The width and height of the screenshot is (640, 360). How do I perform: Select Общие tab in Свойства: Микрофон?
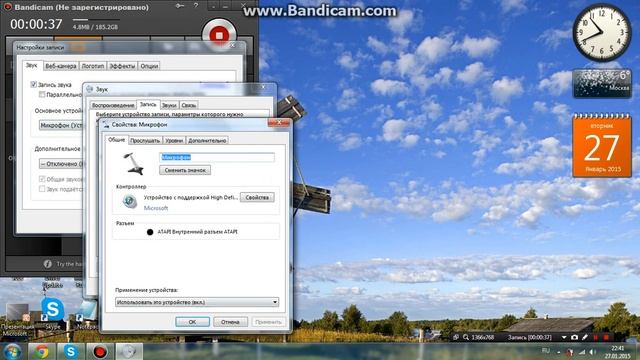pos(116,140)
